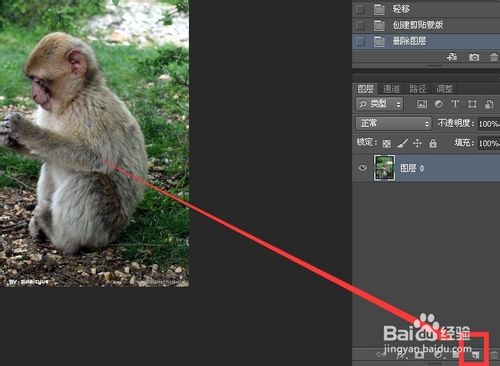500x366 pixels.
Task: Click link layers icon in Layers panel
Action: click(x=382, y=354)
